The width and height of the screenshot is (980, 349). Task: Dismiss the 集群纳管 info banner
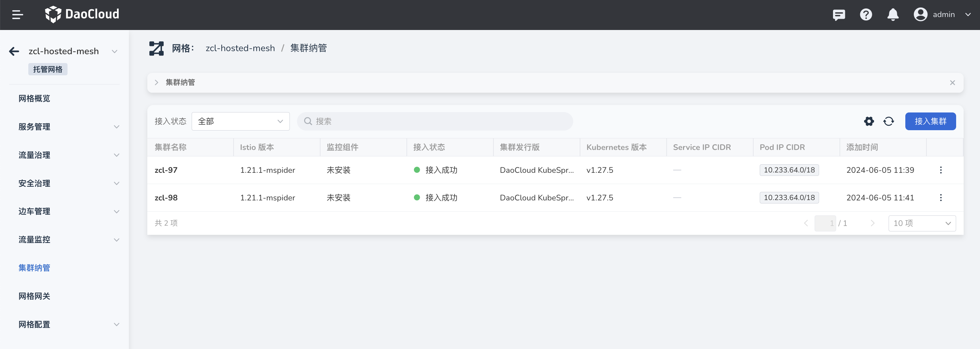tap(952, 83)
